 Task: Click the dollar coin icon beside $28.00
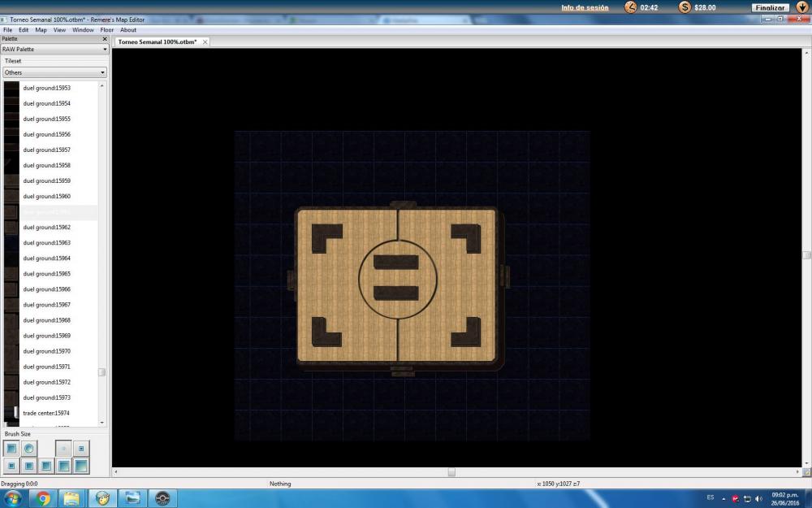pyautogui.click(x=685, y=7)
